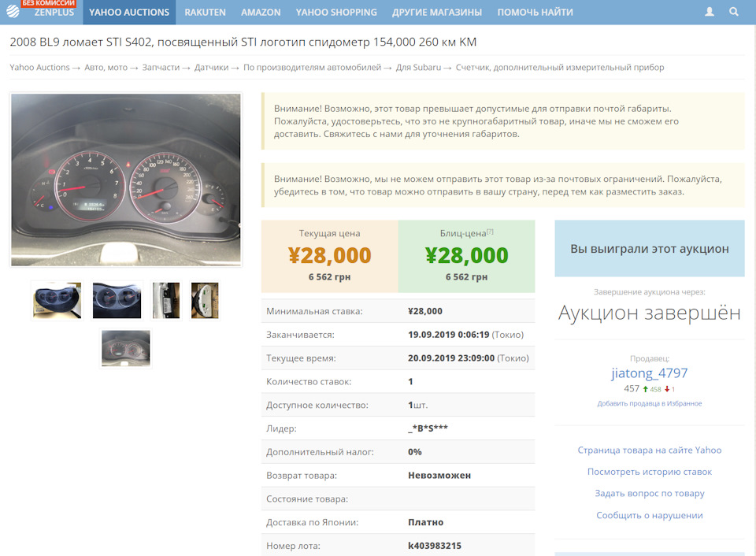
Task: Click Задать вопрос по товару
Action: (650, 493)
